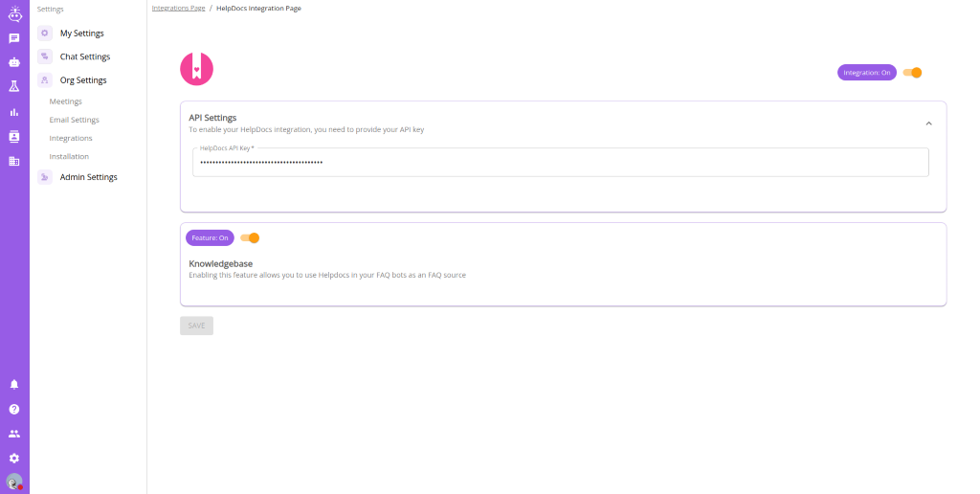Screen dimensions: 980x494
Task: Click the user avatar at bottom left
Action: point(14,482)
